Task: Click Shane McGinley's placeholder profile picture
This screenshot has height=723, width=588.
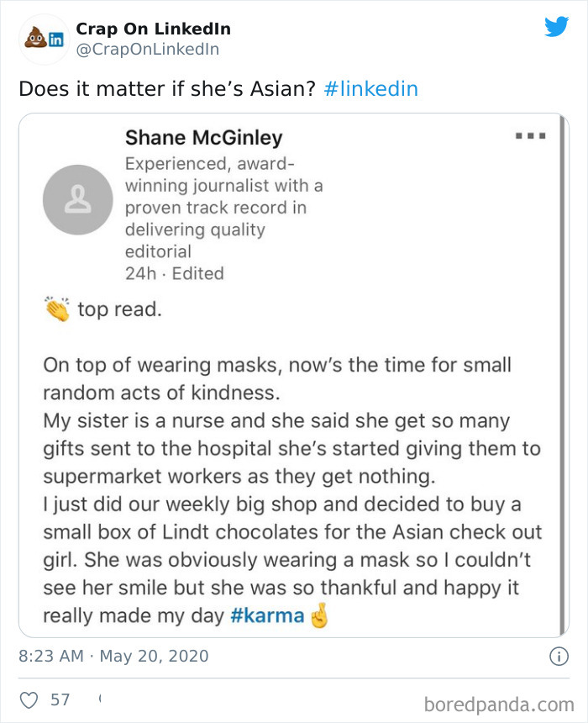Action: [78, 199]
